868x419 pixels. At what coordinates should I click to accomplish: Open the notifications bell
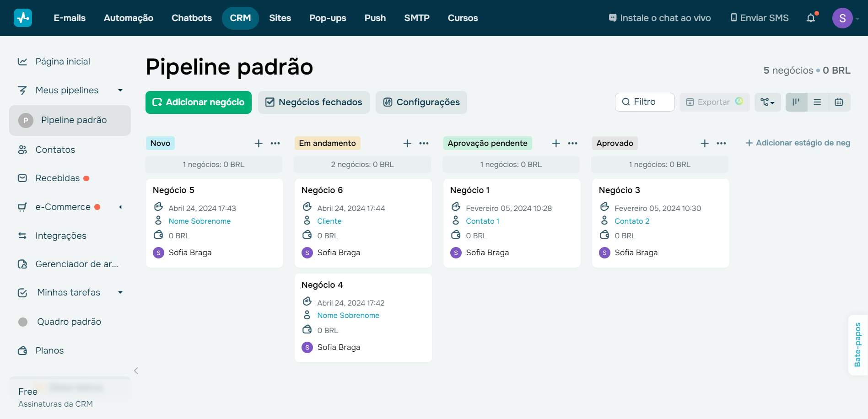click(811, 17)
